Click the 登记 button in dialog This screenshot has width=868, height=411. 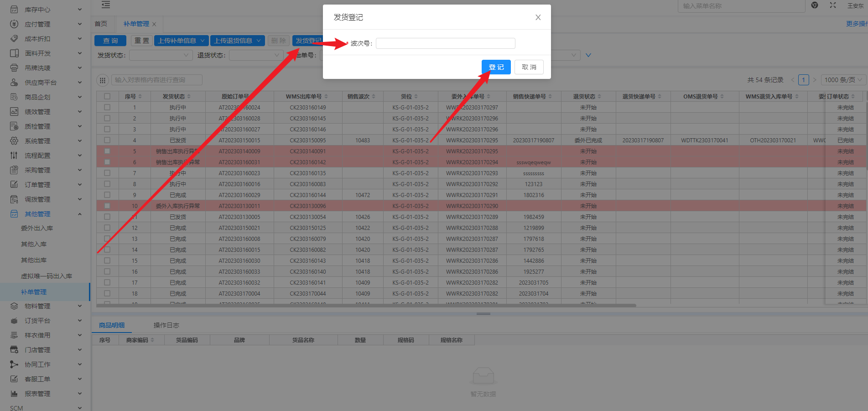pos(496,67)
